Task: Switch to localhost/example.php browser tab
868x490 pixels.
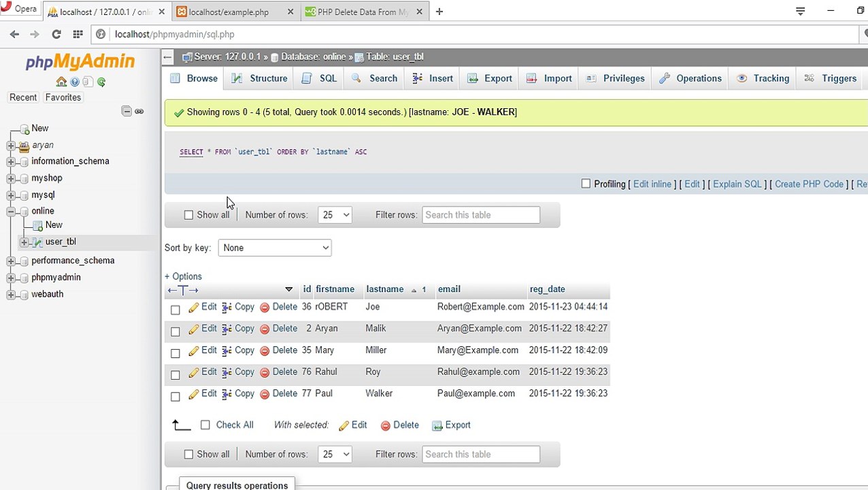Action: point(229,12)
